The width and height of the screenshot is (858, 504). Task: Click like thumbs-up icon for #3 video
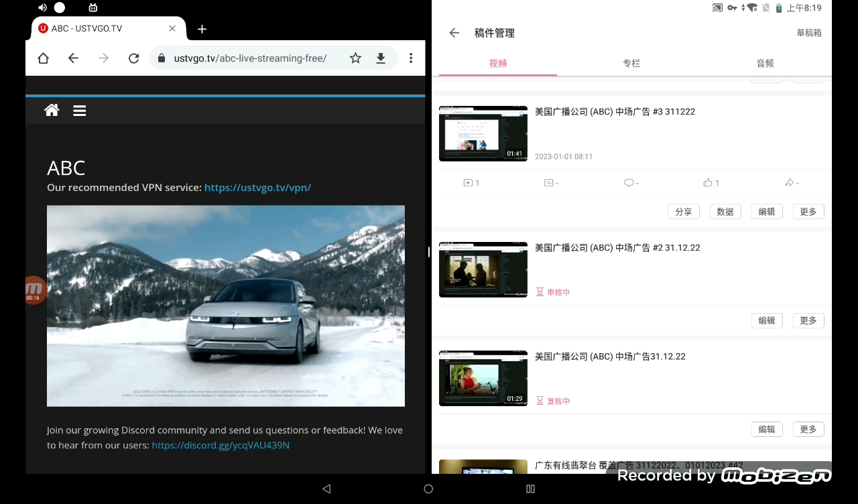(x=708, y=183)
